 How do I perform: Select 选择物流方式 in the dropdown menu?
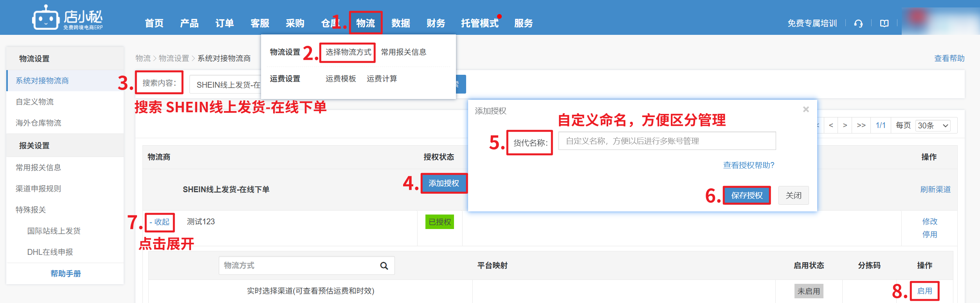pos(348,52)
